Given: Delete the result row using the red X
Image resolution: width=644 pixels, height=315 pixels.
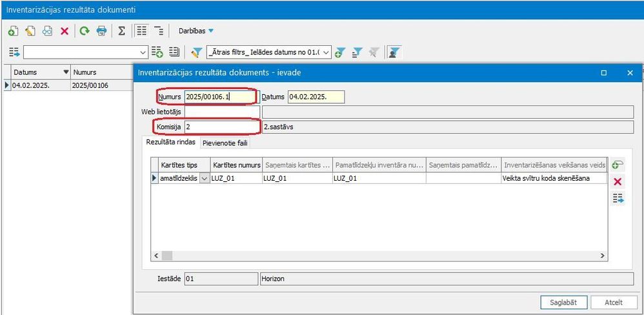Looking at the screenshot, I should point(618,182).
